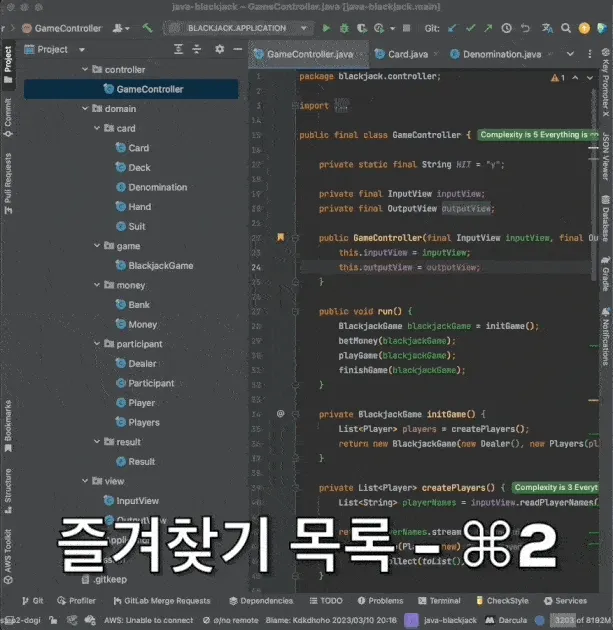Start debugging with the bug icon

point(344,28)
